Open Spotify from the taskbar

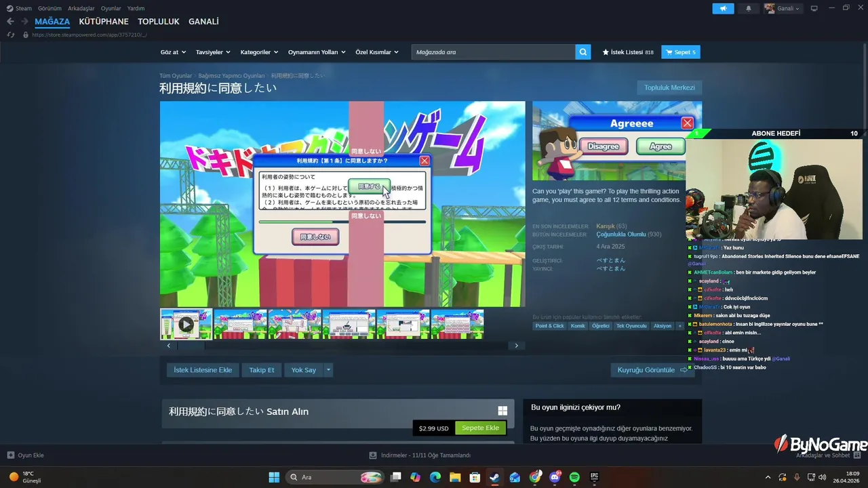[x=574, y=477]
